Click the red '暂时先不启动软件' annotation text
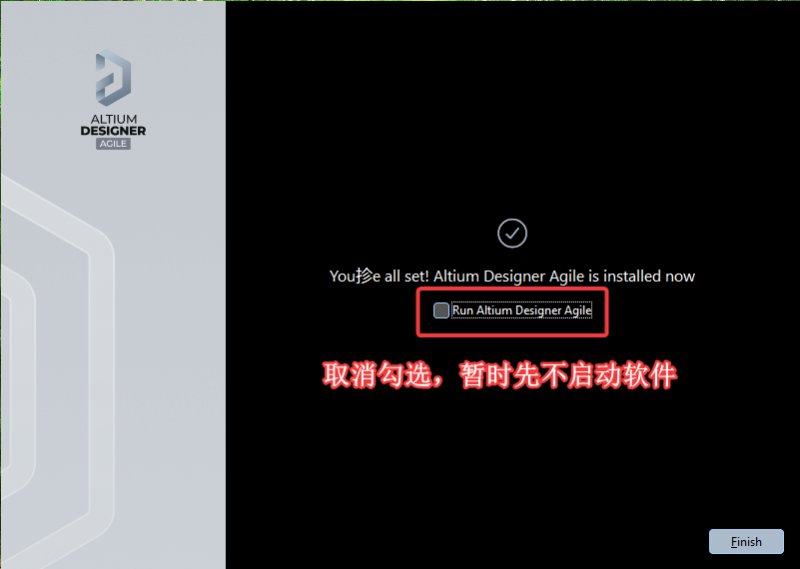 (568, 376)
